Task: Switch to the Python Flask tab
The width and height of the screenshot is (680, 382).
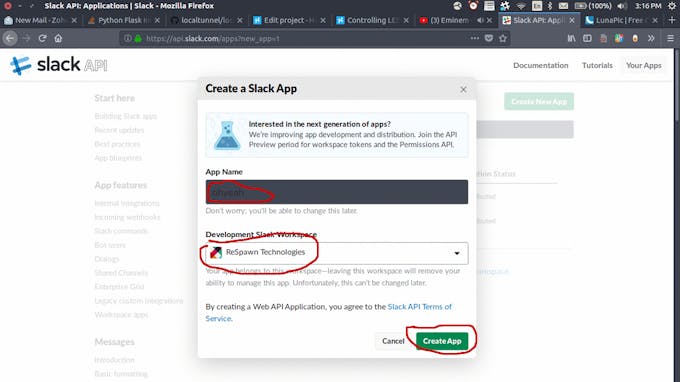Action: pyautogui.click(x=124, y=20)
